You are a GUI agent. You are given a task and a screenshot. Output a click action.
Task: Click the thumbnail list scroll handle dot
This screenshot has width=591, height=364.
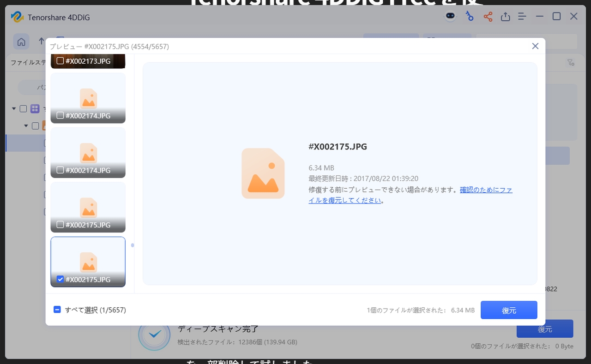(133, 245)
